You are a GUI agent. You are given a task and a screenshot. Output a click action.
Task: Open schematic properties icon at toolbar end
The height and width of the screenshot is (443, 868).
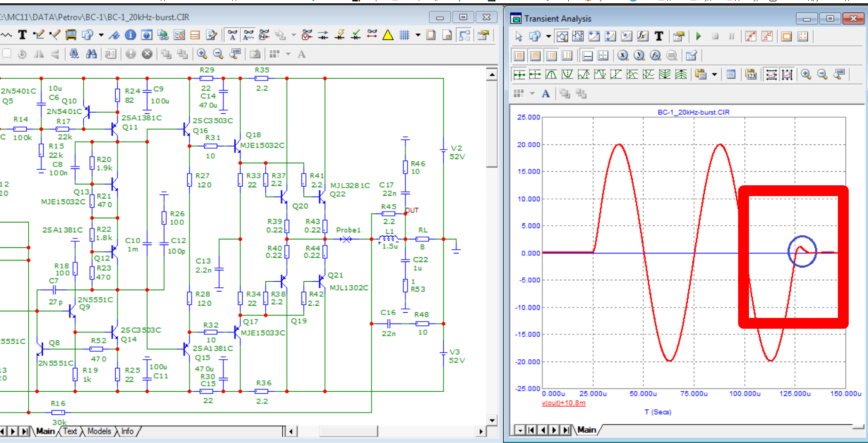[483, 35]
